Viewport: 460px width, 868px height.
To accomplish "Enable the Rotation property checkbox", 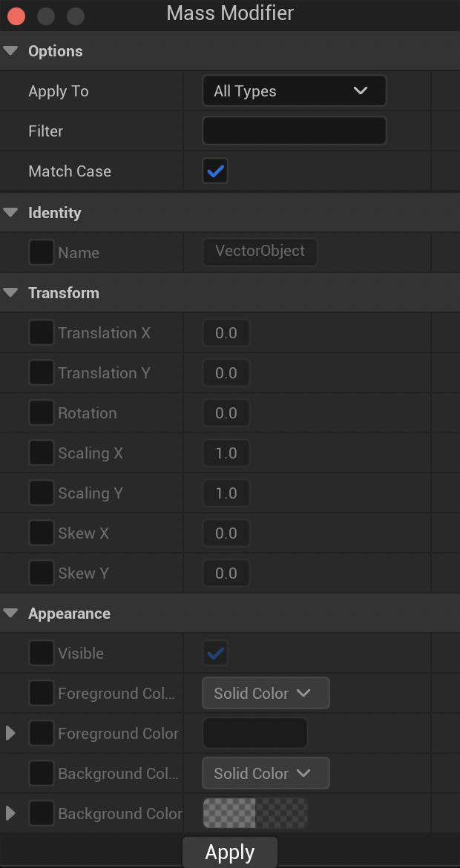I will [x=42, y=413].
